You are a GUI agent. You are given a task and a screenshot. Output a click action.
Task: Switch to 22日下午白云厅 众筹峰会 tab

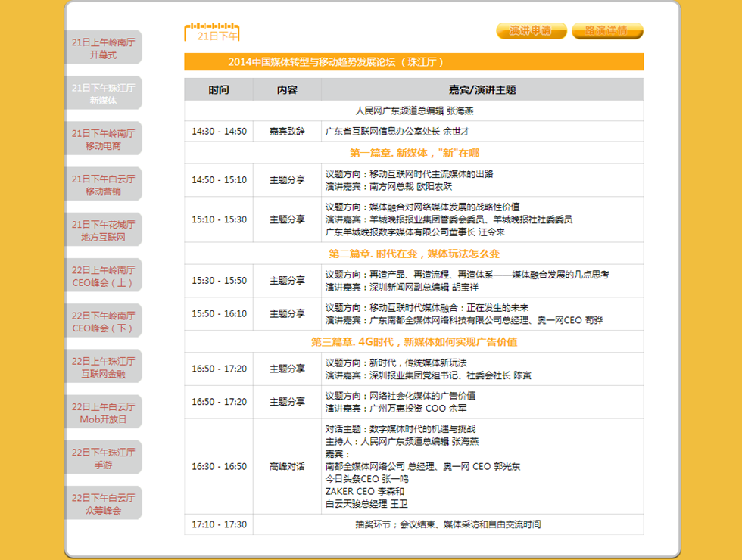click(103, 504)
